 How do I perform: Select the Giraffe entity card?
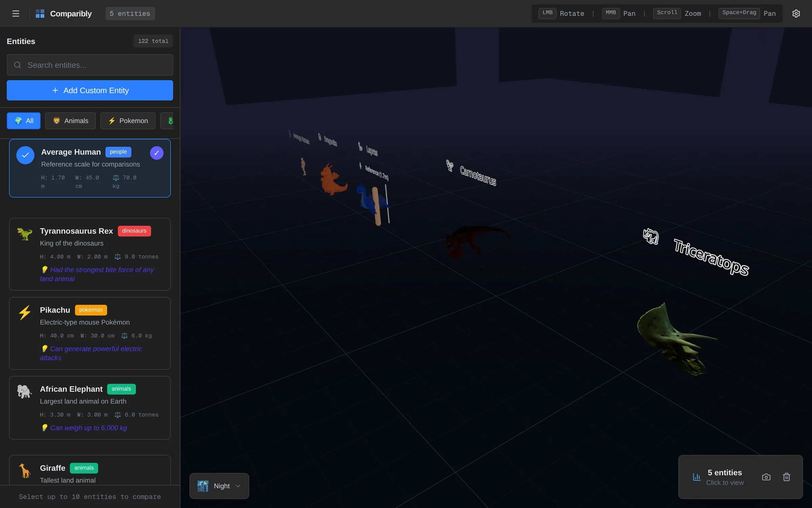(90, 470)
